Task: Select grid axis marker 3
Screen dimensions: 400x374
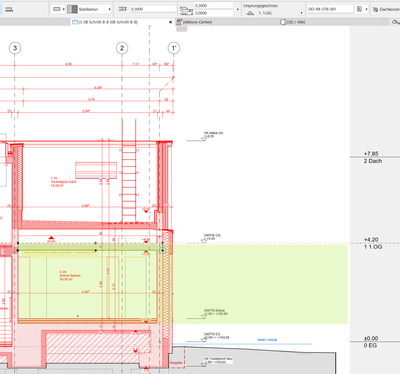Action: pyautogui.click(x=15, y=48)
